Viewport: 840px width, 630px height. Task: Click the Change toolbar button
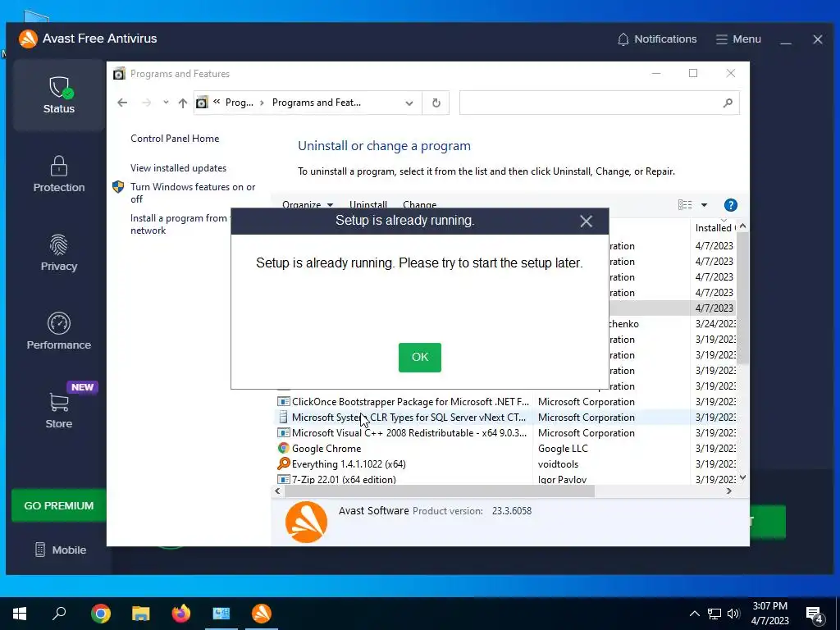(419, 204)
